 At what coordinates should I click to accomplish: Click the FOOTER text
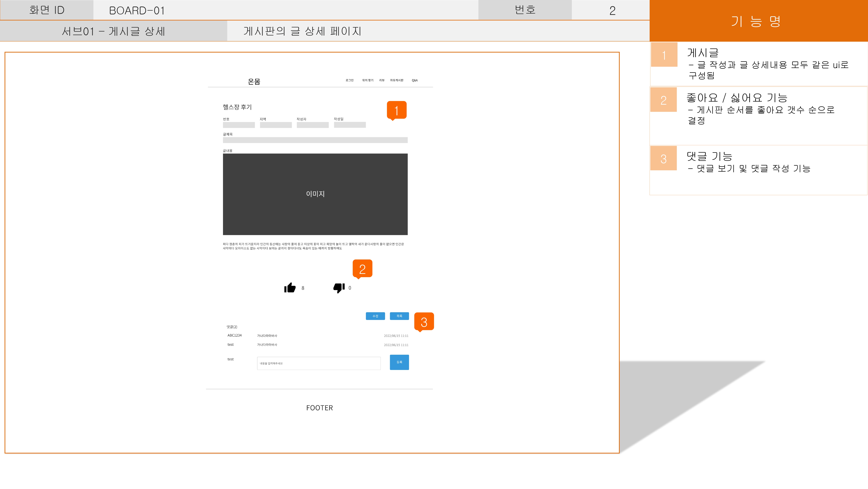coord(320,408)
